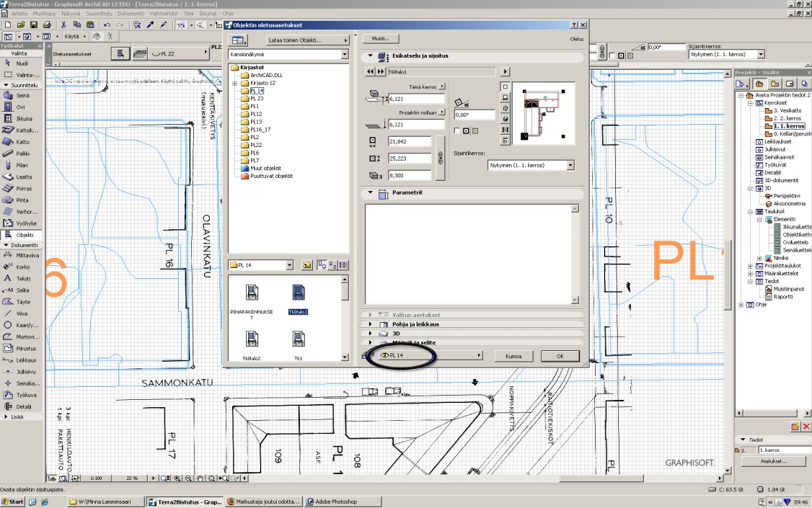Click the Windows Start button
The image size is (812, 508).
[13, 502]
